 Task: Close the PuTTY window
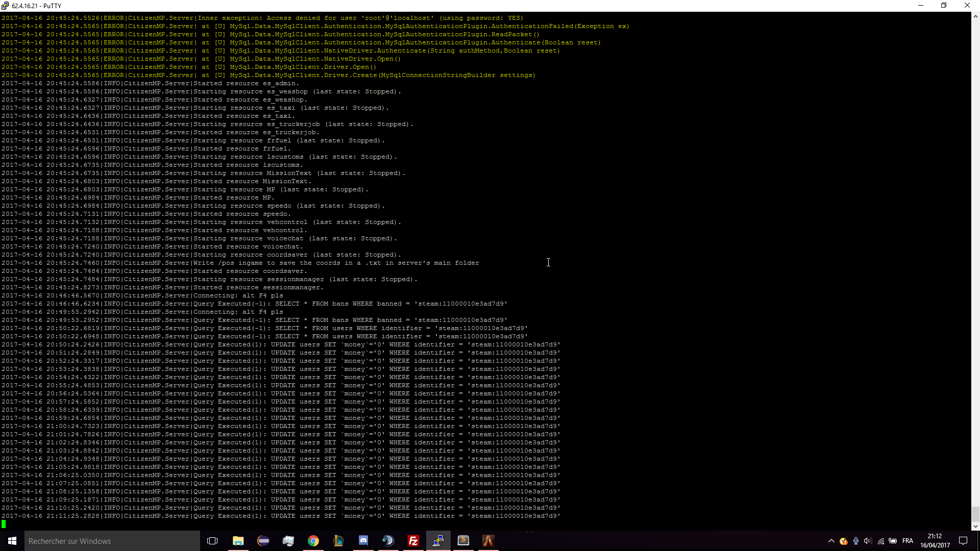pos(967,6)
